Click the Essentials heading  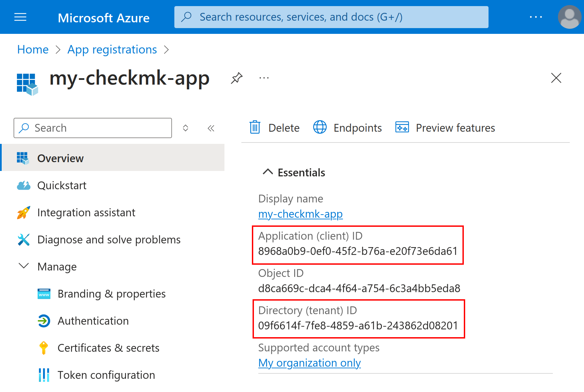click(x=301, y=173)
